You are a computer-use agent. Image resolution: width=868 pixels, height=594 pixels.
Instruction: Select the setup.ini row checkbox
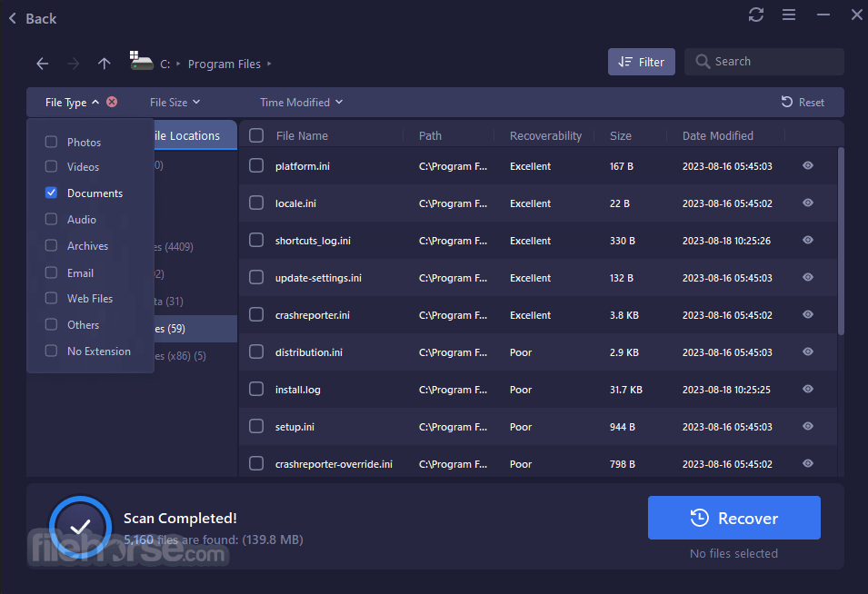pos(256,426)
